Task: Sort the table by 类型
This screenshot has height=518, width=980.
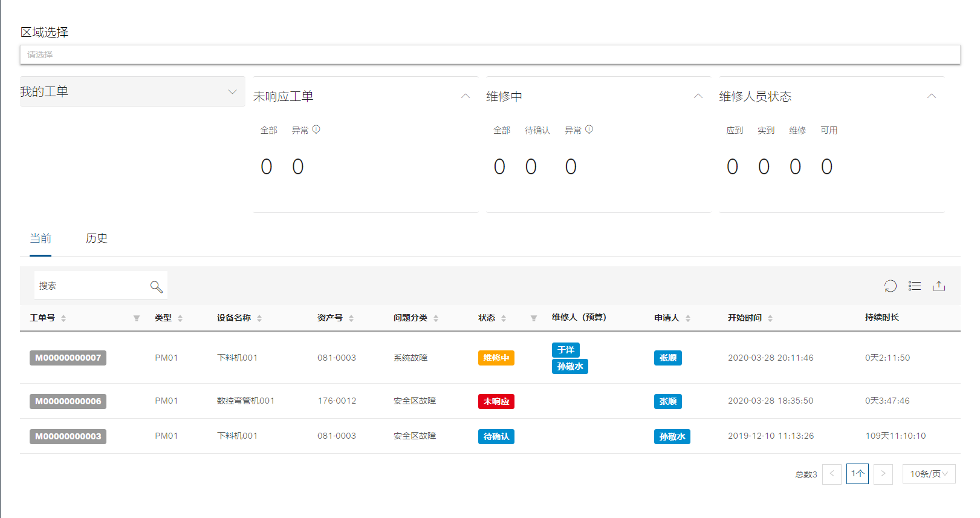Action: coord(180,318)
